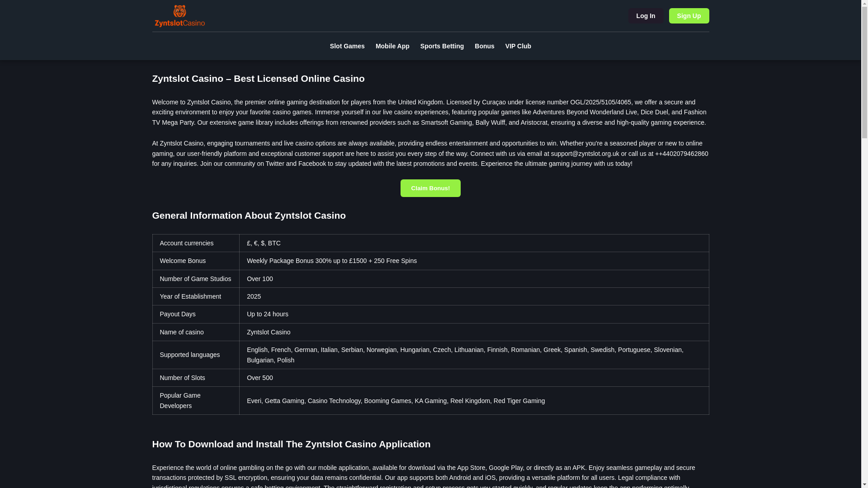The image size is (868, 488).
Task: Click the 'Supported languages' table cell
Action: tap(196, 355)
